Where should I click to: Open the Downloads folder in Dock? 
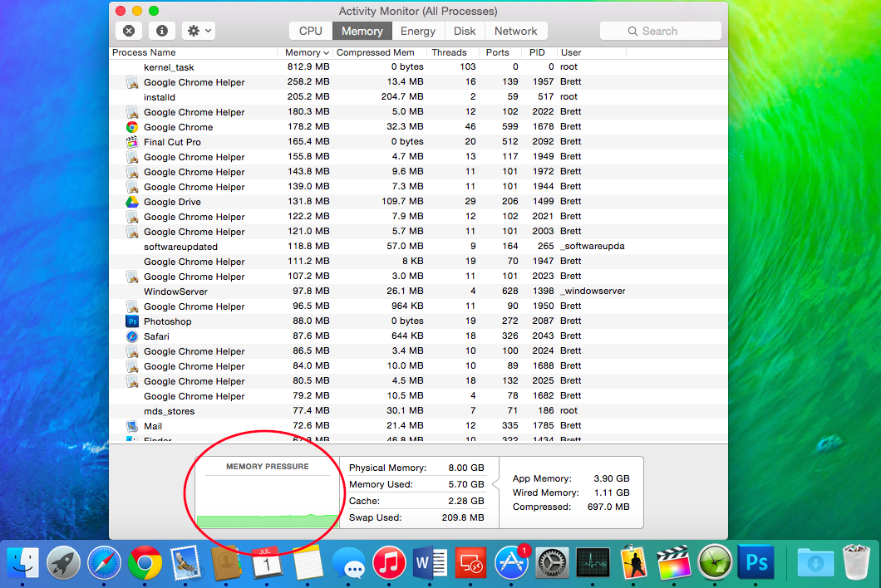(x=815, y=562)
